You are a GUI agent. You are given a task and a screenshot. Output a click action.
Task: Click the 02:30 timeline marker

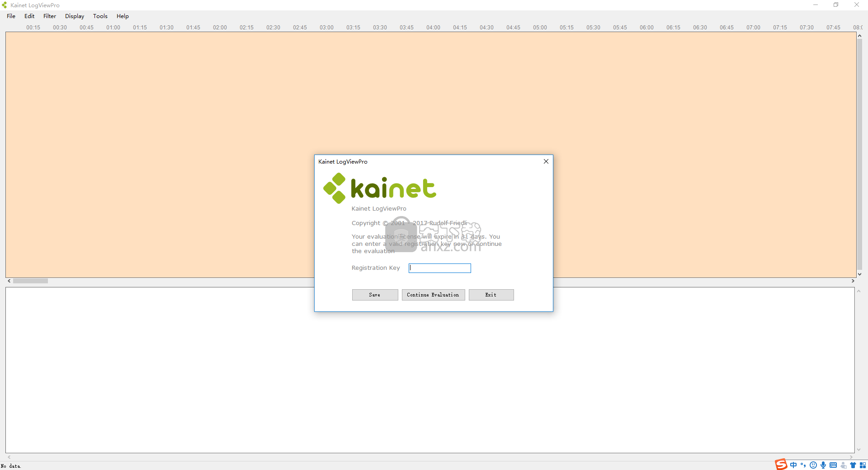(273, 27)
